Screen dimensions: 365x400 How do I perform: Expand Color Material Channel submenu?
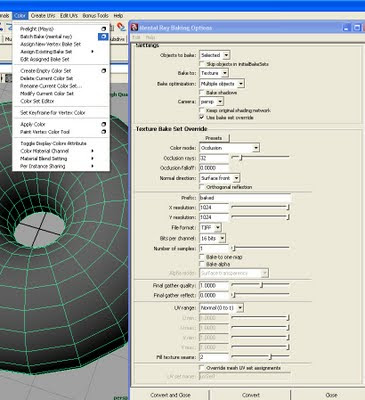click(x=92, y=151)
